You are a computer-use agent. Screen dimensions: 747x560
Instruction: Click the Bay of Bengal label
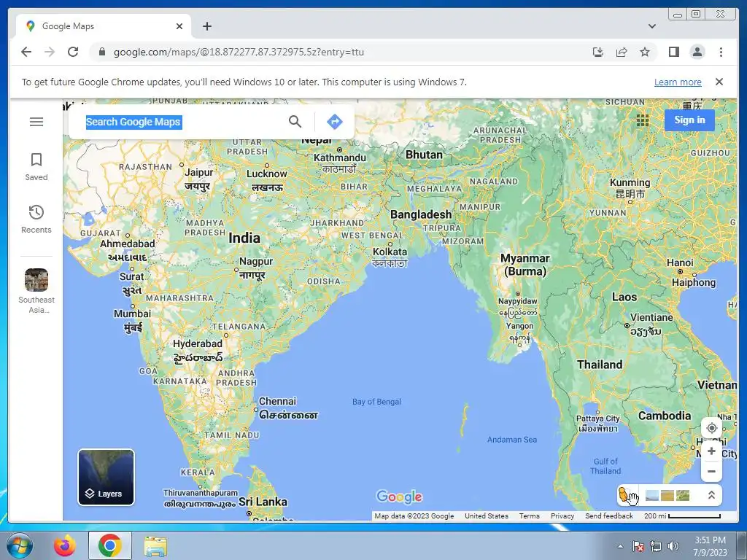(376, 402)
